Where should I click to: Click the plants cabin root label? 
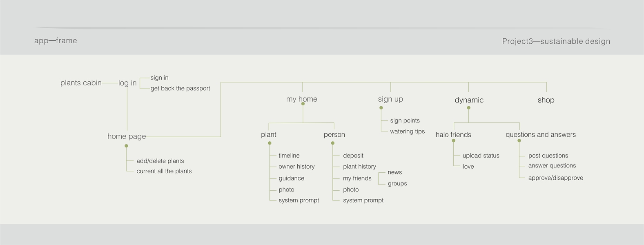[x=81, y=83]
